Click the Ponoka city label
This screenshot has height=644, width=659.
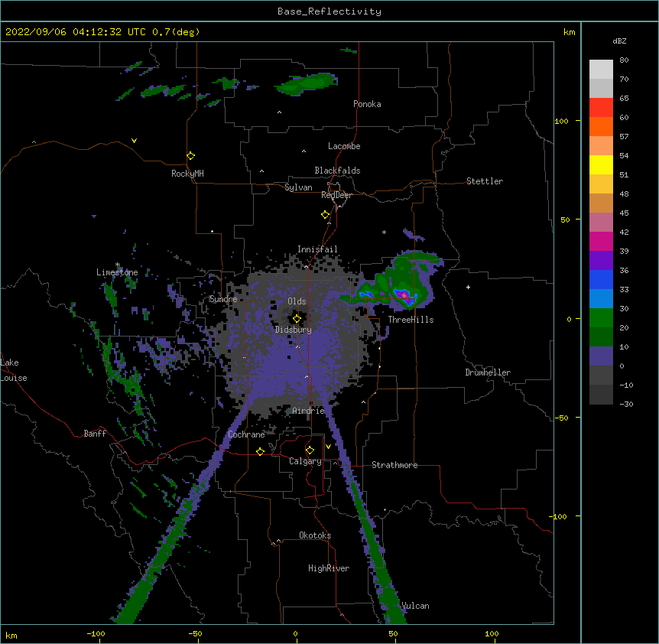[367, 104]
